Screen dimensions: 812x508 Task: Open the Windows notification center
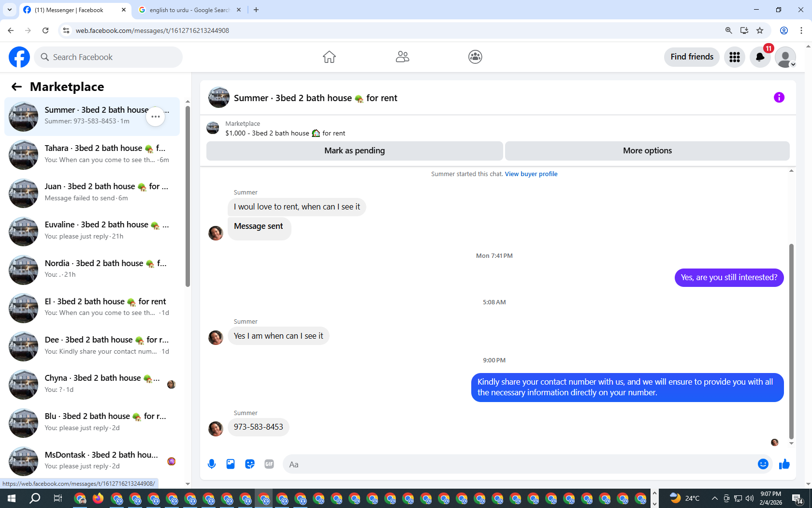[798, 498]
